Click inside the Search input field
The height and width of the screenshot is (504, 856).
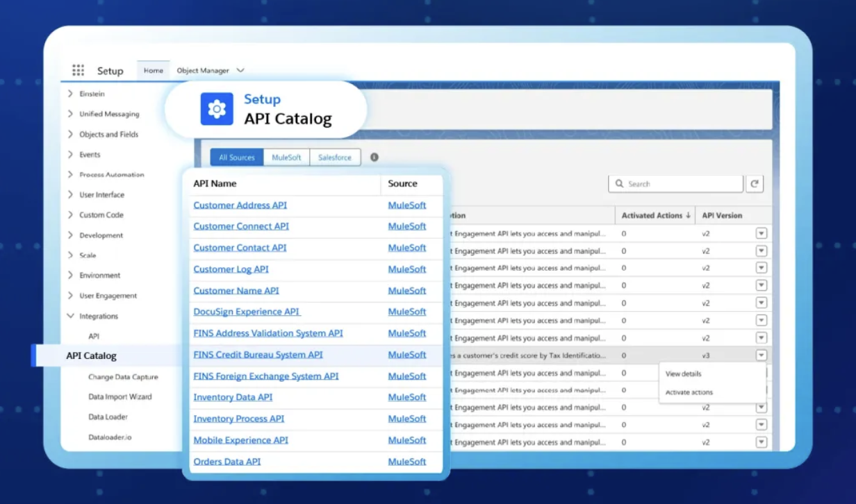click(675, 184)
